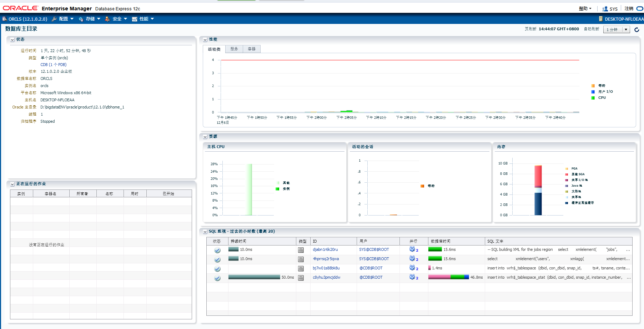This screenshot has width=644, height=329.
Task: Collapse the 资源 resources section
Action: [205, 136]
